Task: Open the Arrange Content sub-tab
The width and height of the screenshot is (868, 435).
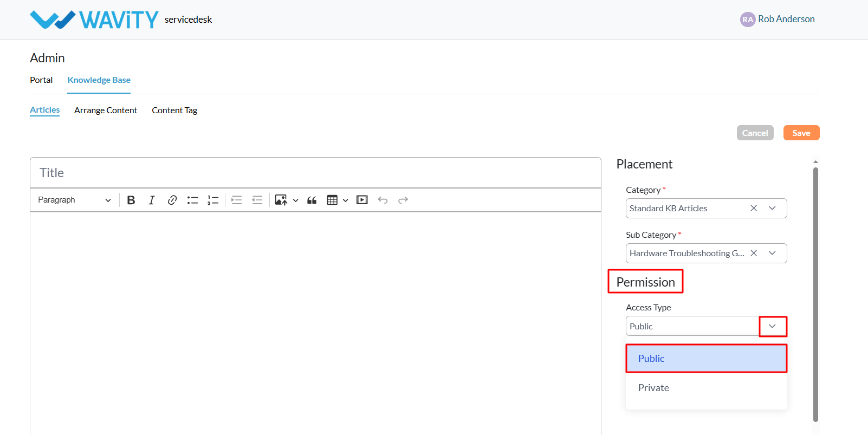Action: click(x=106, y=110)
